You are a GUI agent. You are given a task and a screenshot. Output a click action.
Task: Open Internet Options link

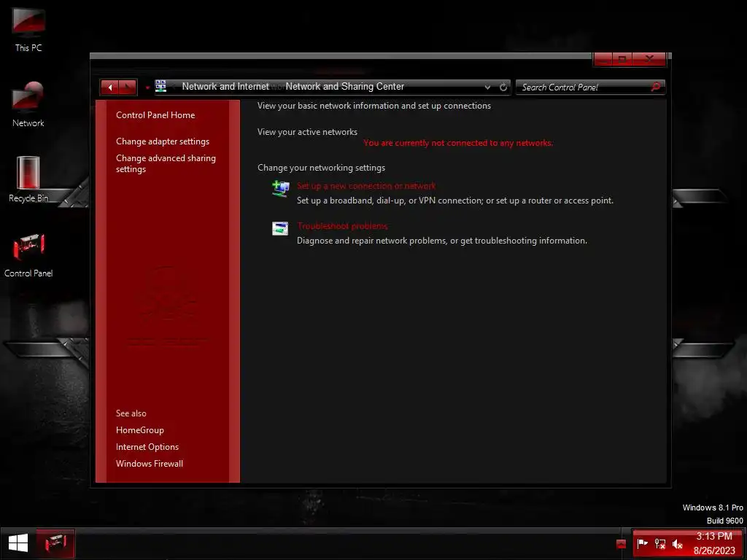[147, 447]
